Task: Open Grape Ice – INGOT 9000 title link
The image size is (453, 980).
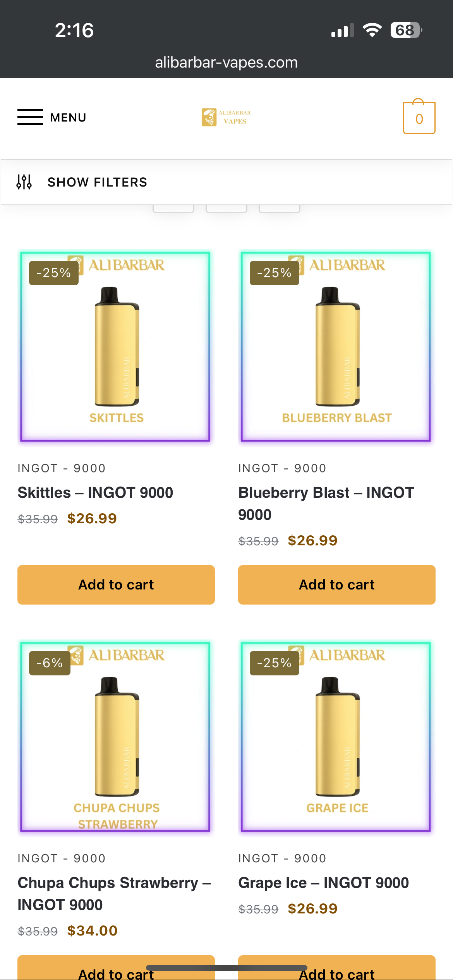Action: (x=324, y=883)
